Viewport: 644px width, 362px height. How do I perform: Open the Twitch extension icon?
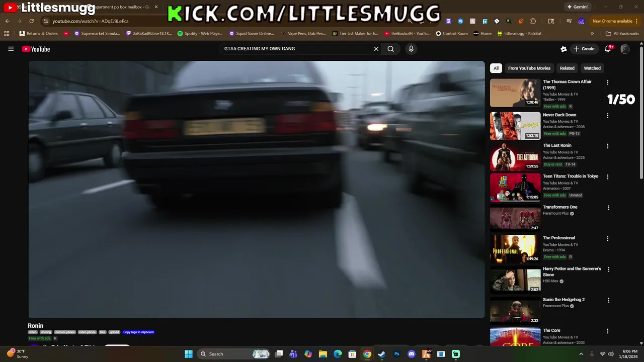click(x=448, y=21)
